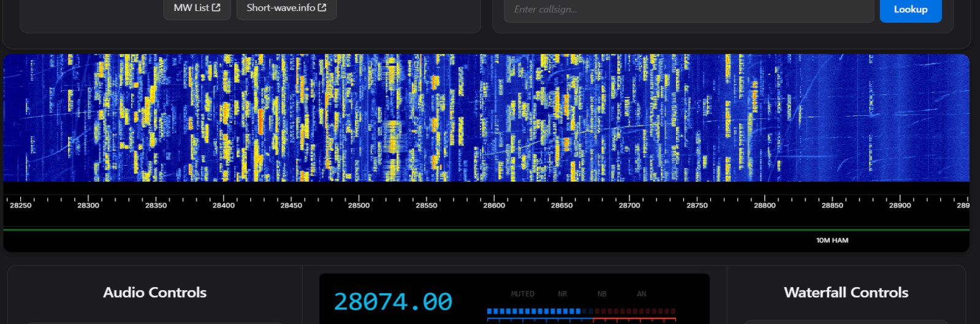Image resolution: width=980 pixels, height=324 pixels.
Task: Click the external-link icon beside Short-wave.info
Action: [x=322, y=8]
